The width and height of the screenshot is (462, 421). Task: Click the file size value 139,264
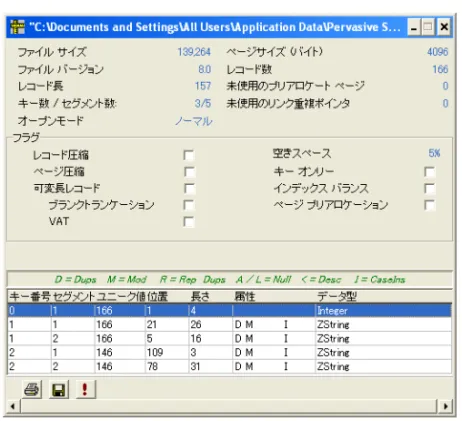pyautogui.click(x=194, y=52)
